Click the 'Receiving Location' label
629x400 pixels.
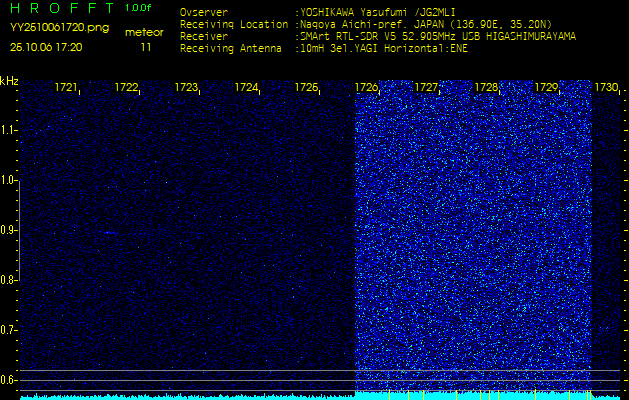(x=234, y=24)
